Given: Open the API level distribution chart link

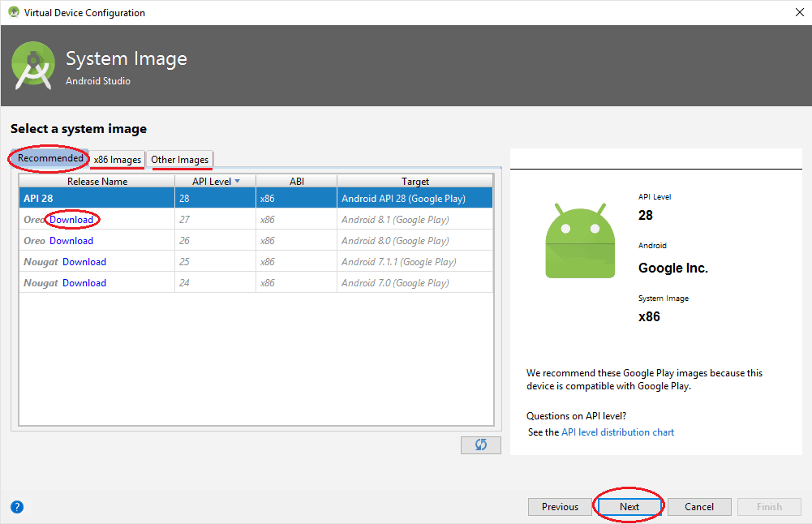Looking at the screenshot, I should 618,432.
